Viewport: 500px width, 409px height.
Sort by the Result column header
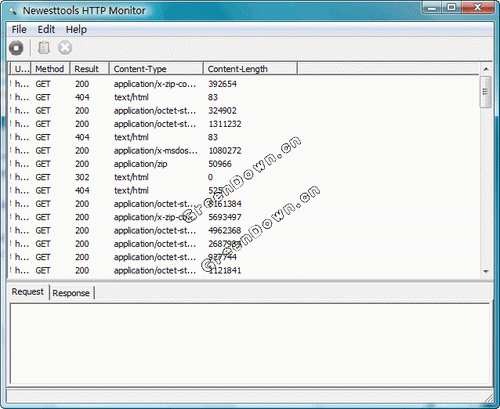point(89,69)
